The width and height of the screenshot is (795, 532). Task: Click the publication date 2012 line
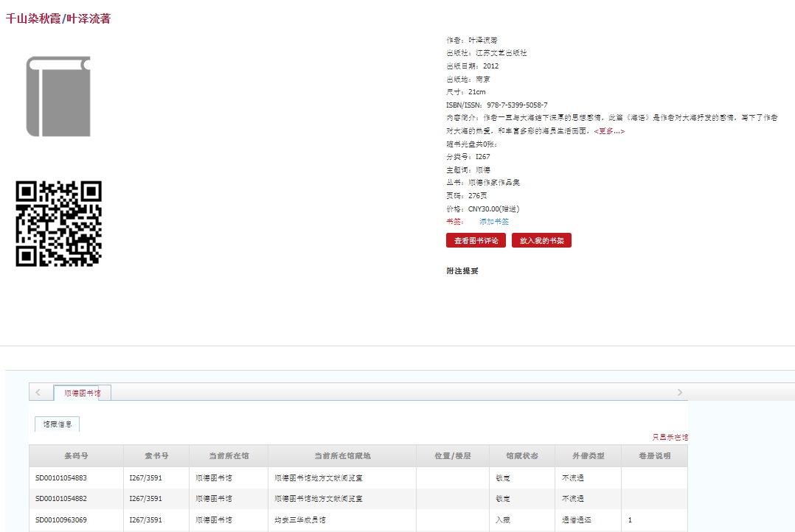[472, 66]
